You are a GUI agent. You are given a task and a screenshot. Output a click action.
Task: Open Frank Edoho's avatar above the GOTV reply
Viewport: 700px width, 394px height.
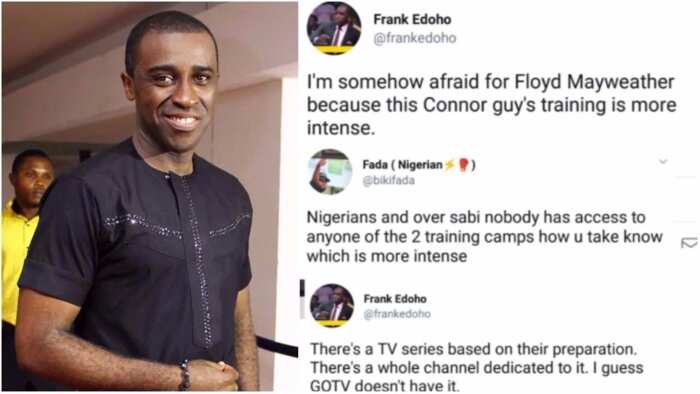[332, 305]
